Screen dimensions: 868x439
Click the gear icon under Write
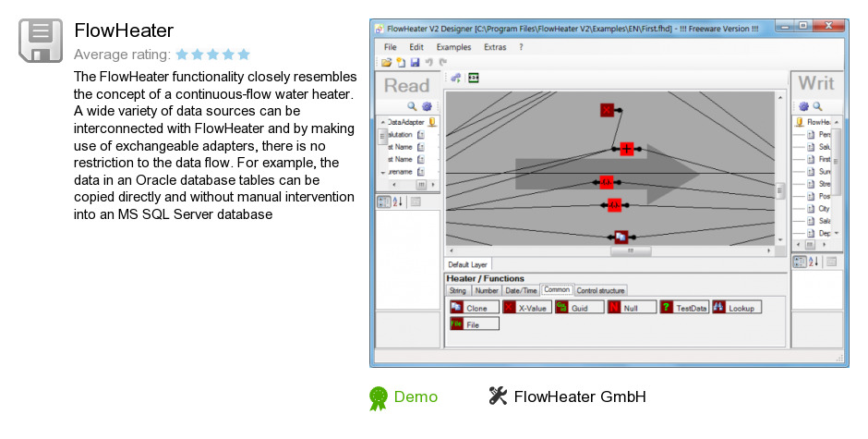point(803,106)
